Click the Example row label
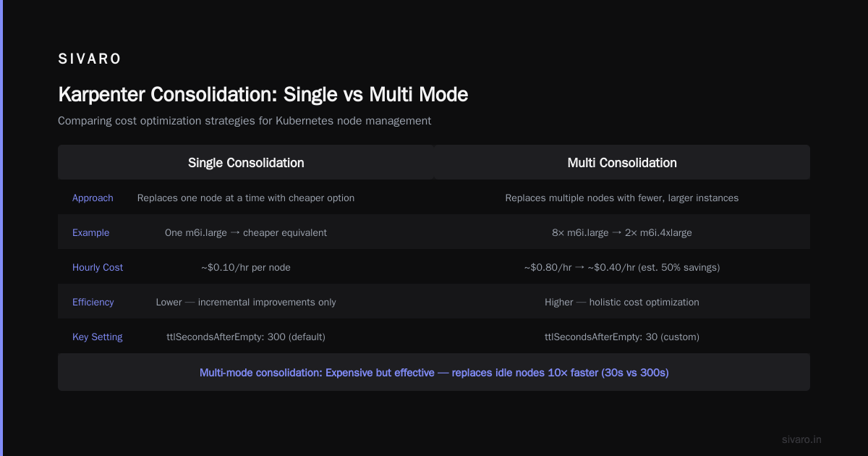The image size is (868, 456). (x=91, y=232)
